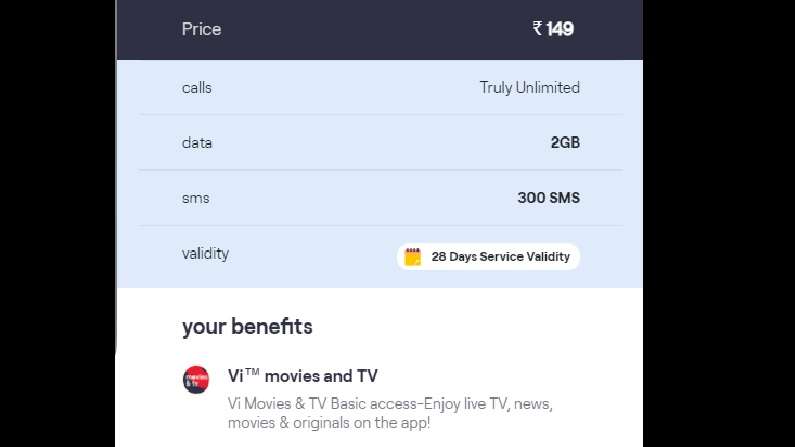Select the Truly Unlimited calls value

click(x=529, y=88)
